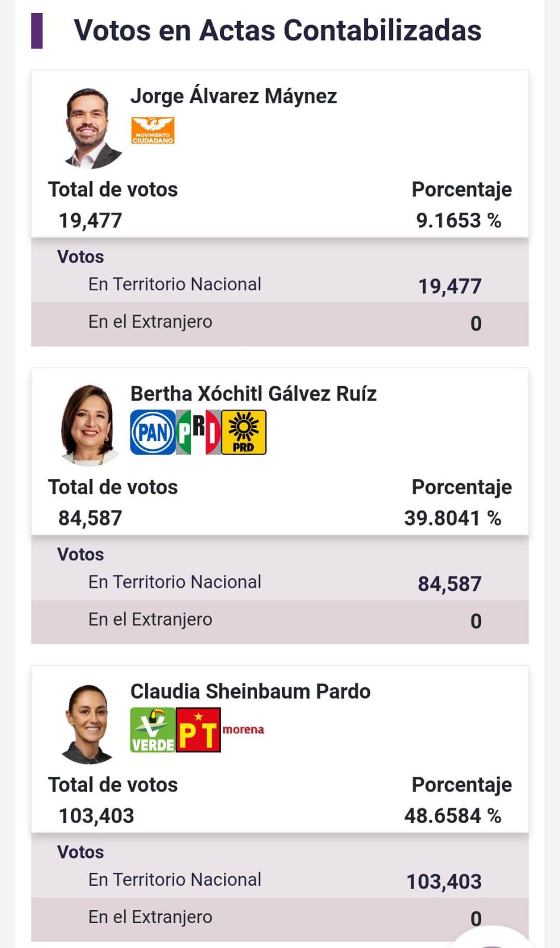Click the Votos en Actas Contabilizadas heading
The height and width of the screenshot is (948, 560).
pos(277,30)
